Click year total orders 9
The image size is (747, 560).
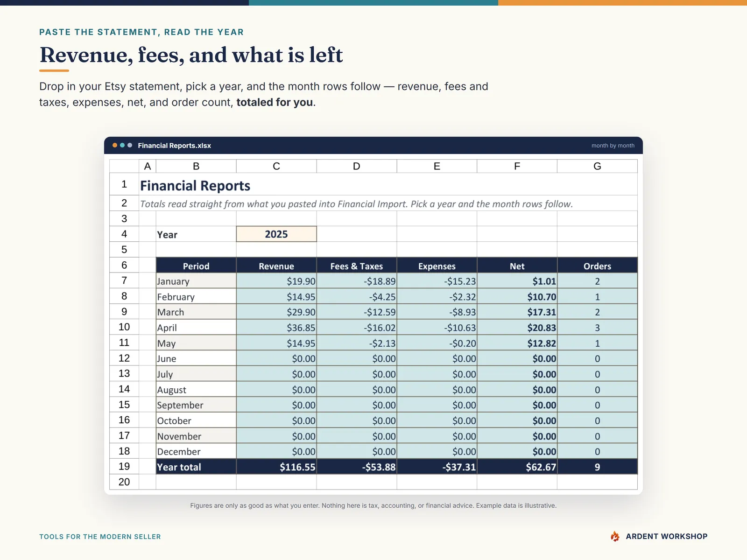coord(597,467)
